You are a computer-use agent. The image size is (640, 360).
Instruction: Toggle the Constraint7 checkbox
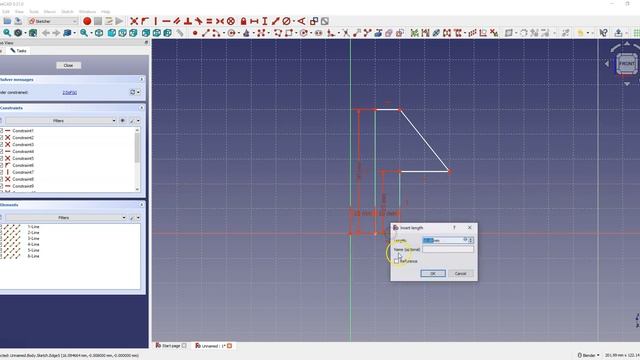click(1, 172)
